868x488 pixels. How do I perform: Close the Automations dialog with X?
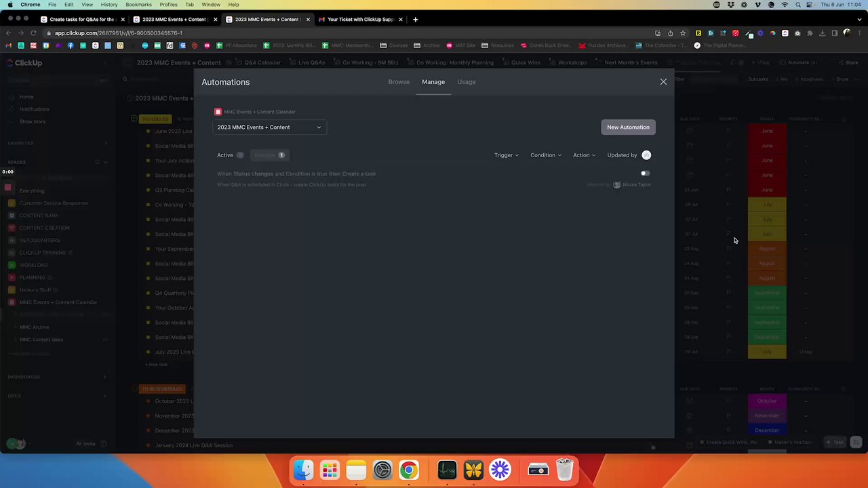663,82
